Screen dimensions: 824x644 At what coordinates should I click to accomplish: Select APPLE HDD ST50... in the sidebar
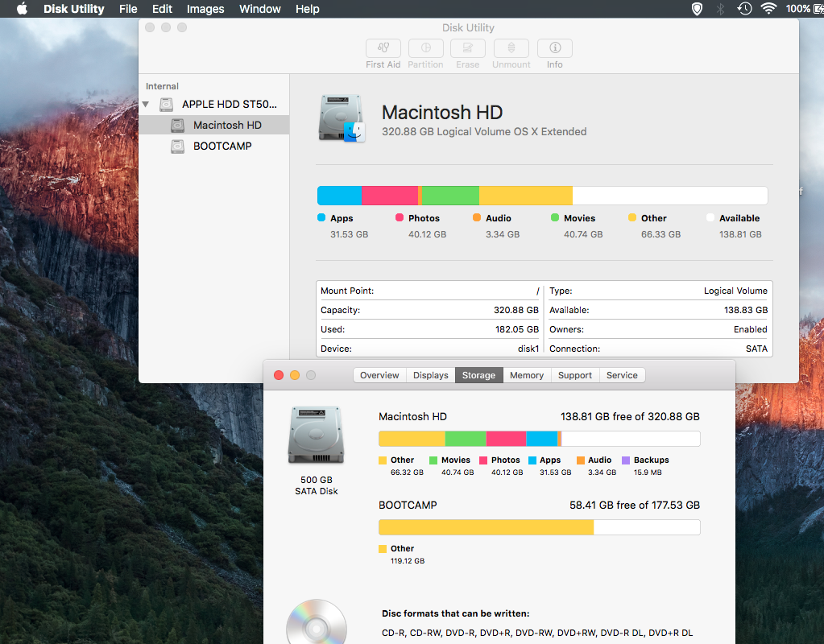pos(214,105)
